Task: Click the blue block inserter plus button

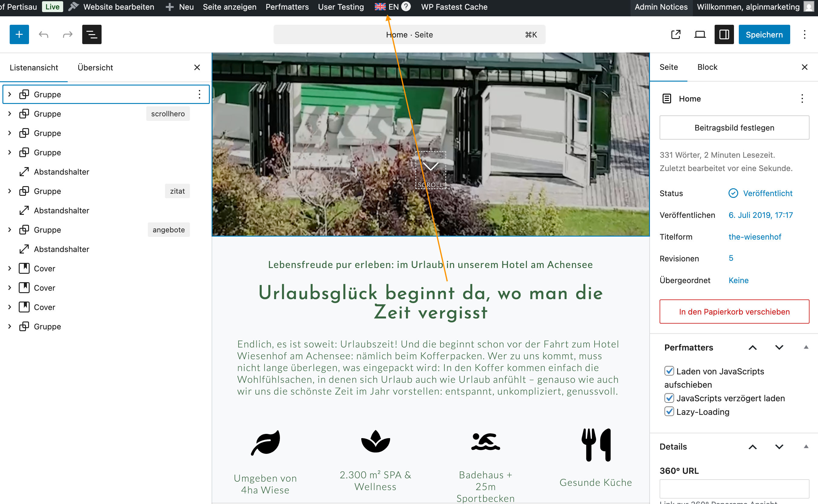Action: pos(19,34)
